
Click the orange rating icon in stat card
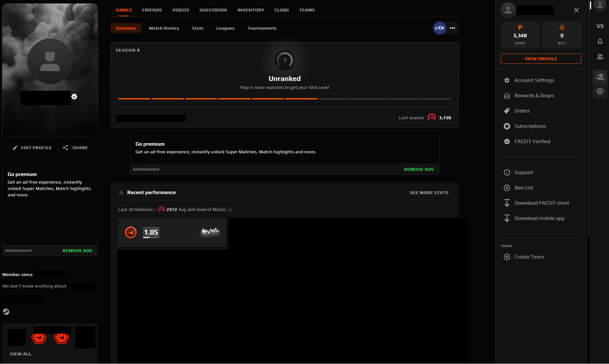coord(131,232)
